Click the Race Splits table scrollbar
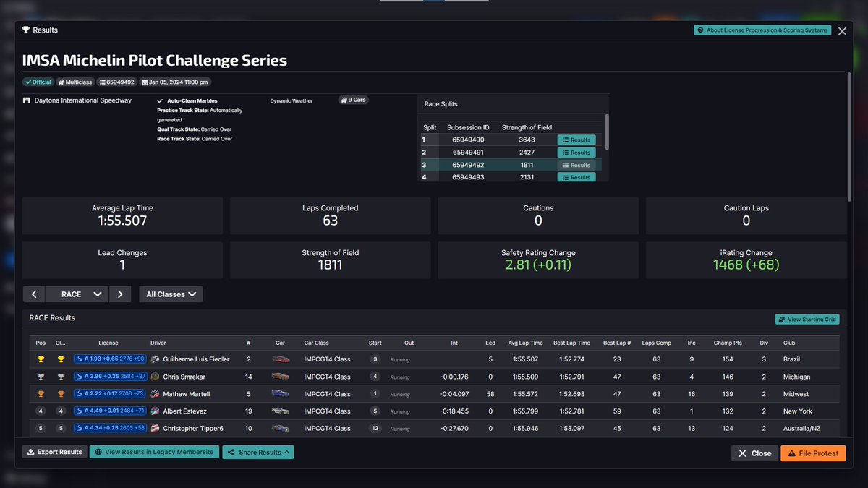 [x=607, y=132]
